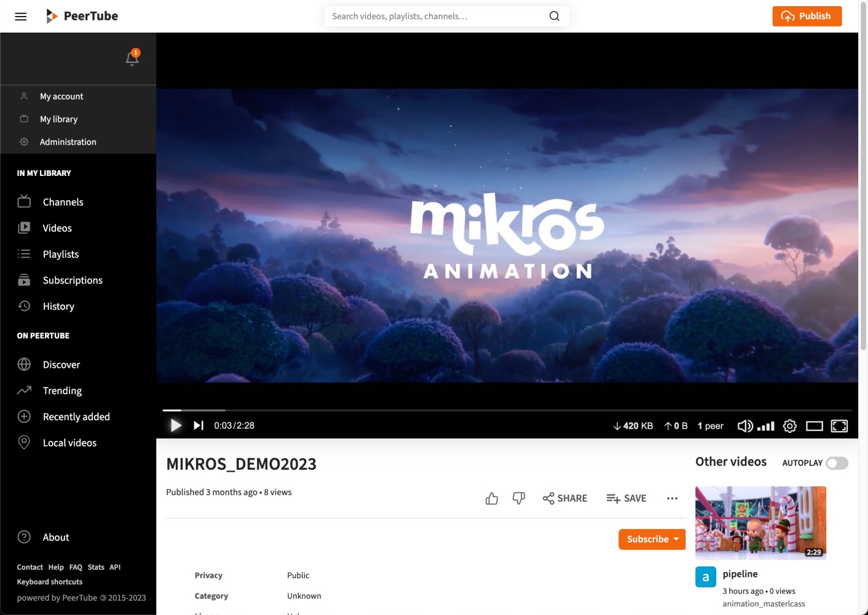Open pipeline video title link
Image resolution: width=868 pixels, height=615 pixels.
click(740, 574)
